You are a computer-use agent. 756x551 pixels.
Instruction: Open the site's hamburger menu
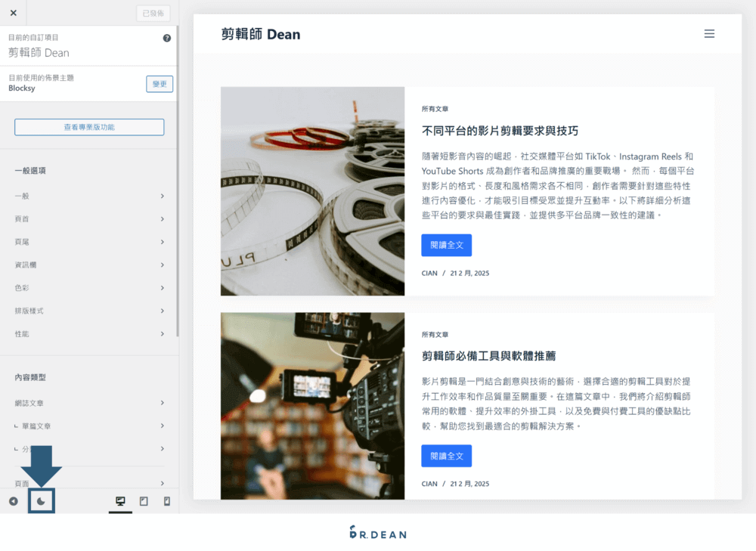tap(709, 33)
